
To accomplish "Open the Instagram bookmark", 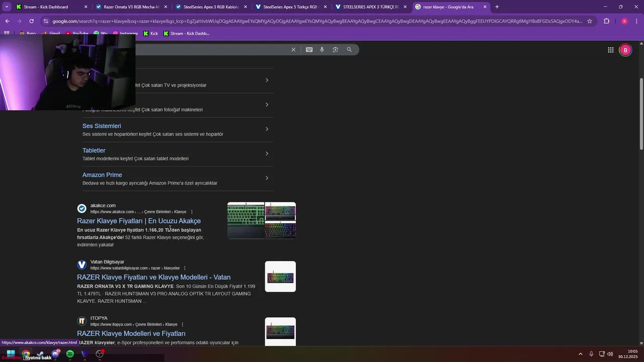I will [x=125, y=33].
